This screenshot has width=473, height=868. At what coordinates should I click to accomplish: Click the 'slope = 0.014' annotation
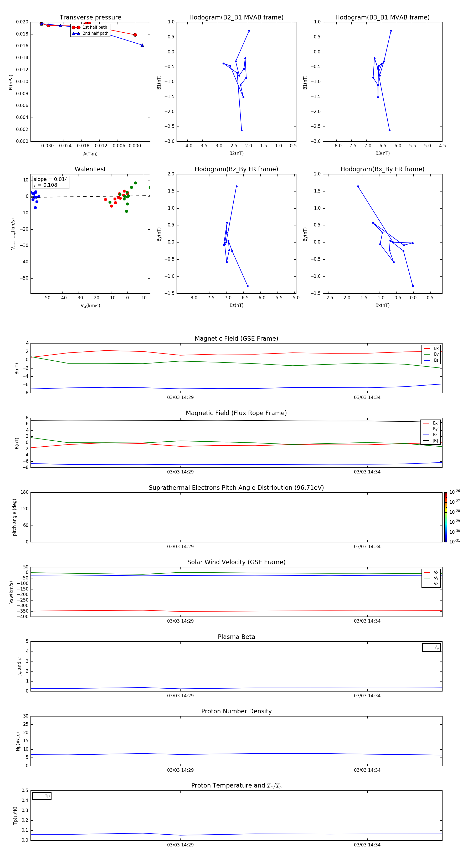[50, 179]
